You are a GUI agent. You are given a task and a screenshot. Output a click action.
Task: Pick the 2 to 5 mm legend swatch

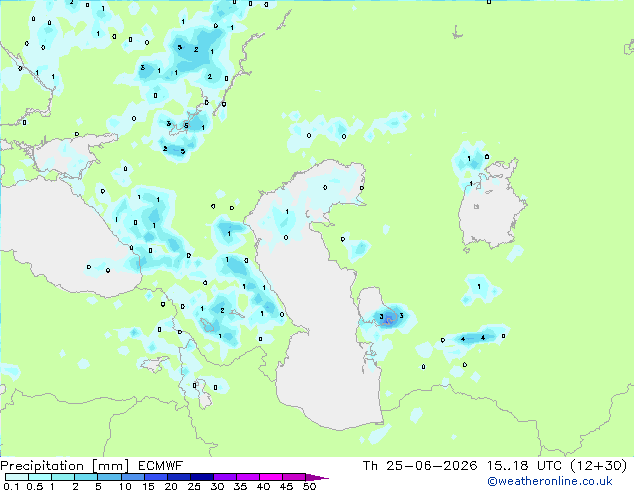[86, 477]
